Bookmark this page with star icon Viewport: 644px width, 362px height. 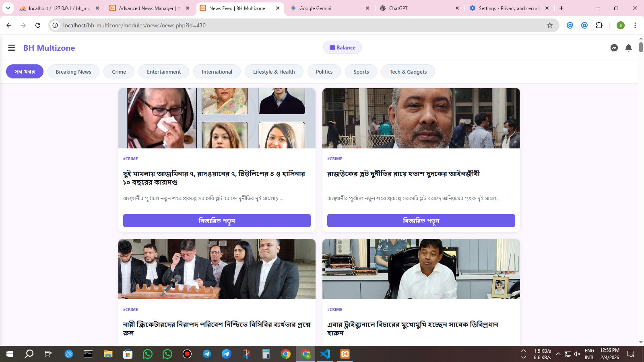549,25
